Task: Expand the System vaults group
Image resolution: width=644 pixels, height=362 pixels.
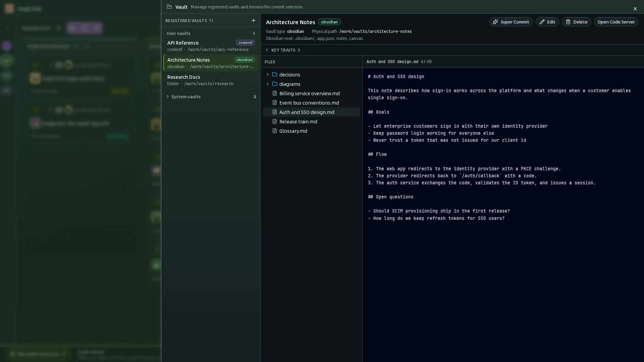Action: (x=211, y=97)
